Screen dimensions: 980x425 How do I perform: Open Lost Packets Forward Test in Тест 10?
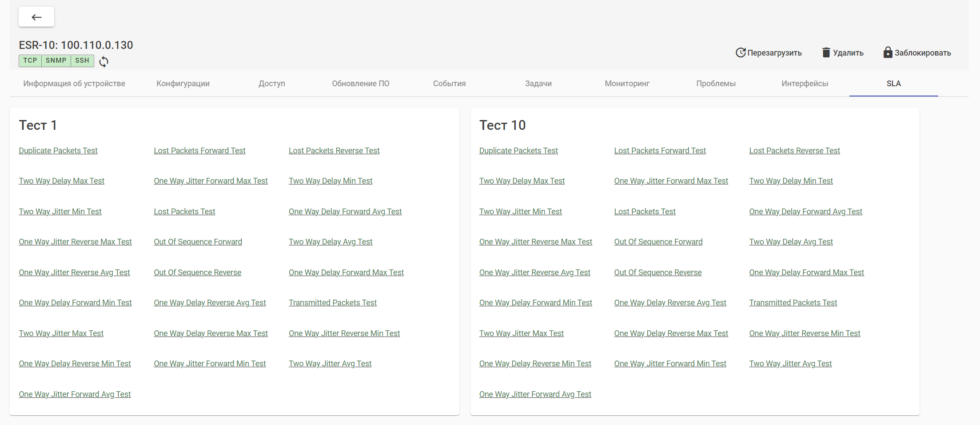pos(660,151)
